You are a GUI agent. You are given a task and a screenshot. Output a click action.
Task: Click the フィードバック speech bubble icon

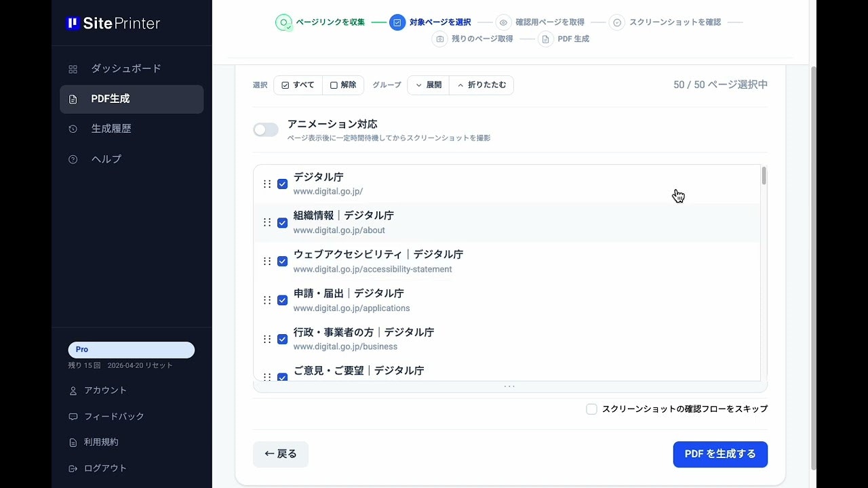coord(73,417)
